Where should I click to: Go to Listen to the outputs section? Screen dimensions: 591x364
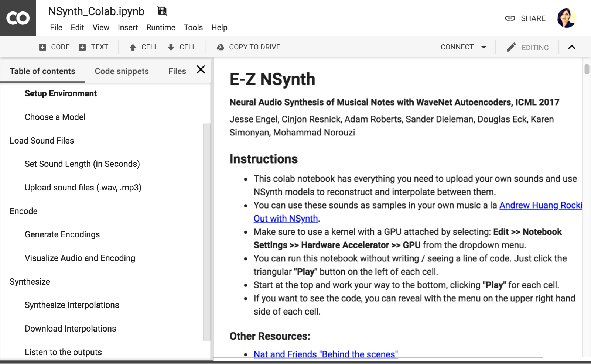tap(63, 352)
